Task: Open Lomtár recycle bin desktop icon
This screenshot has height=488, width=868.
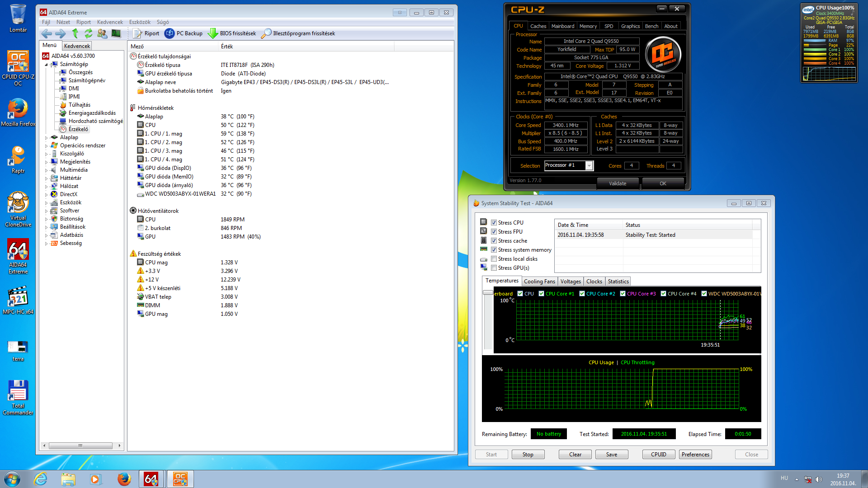Action: [18, 19]
